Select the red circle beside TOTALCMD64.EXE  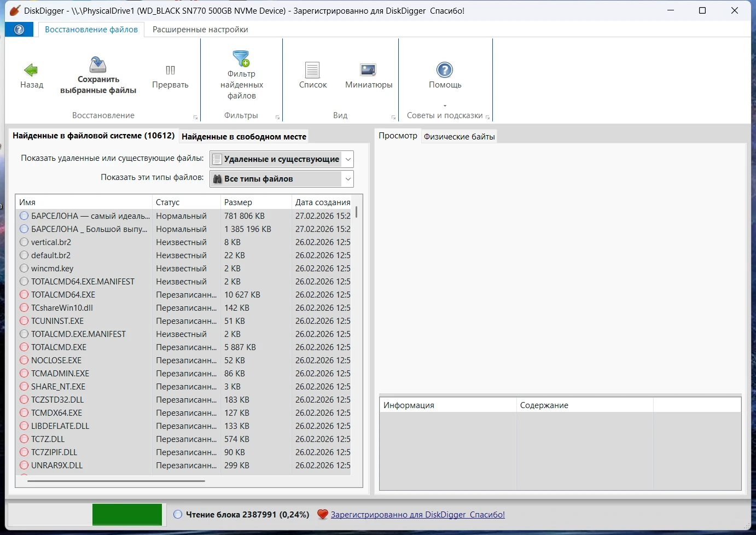coord(24,295)
